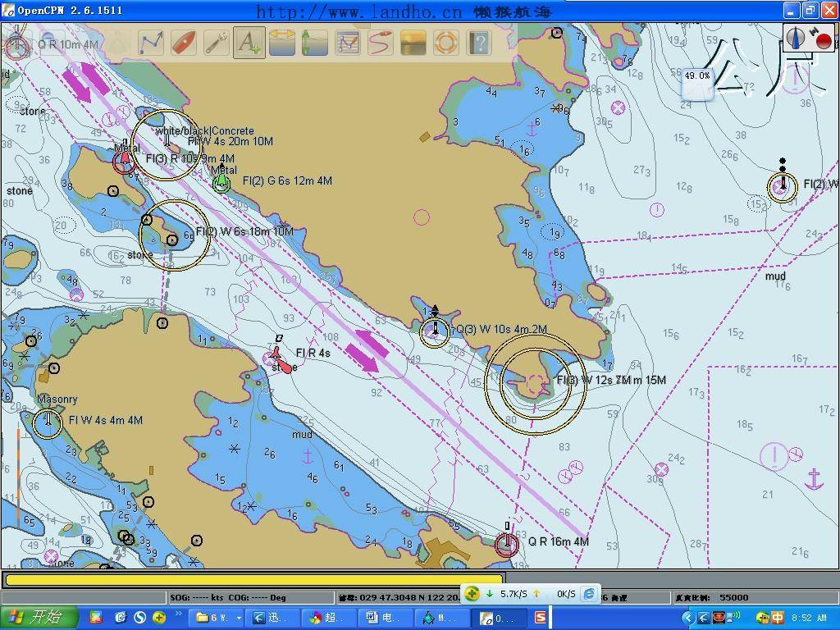Switch to the 迅.. taskbar window
Image resolution: width=840 pixels, height=630 pixels.
pyautogui.click(x=273, y=618)
